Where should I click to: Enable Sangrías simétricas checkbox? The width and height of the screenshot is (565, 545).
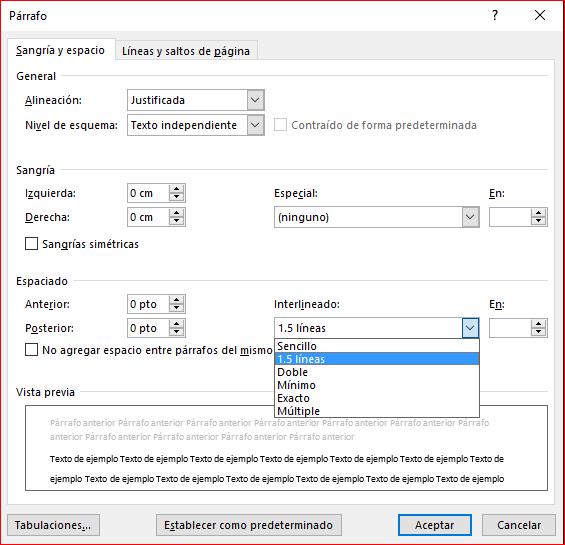click(x=31, y=244)
